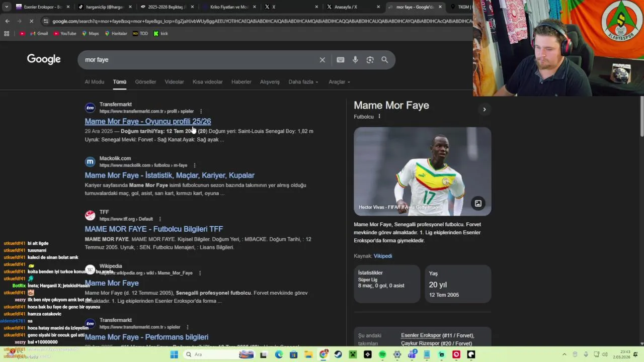644x362 pixels.
Task: Open more options for the first Transfermarkt result
Action: point(201,112)
